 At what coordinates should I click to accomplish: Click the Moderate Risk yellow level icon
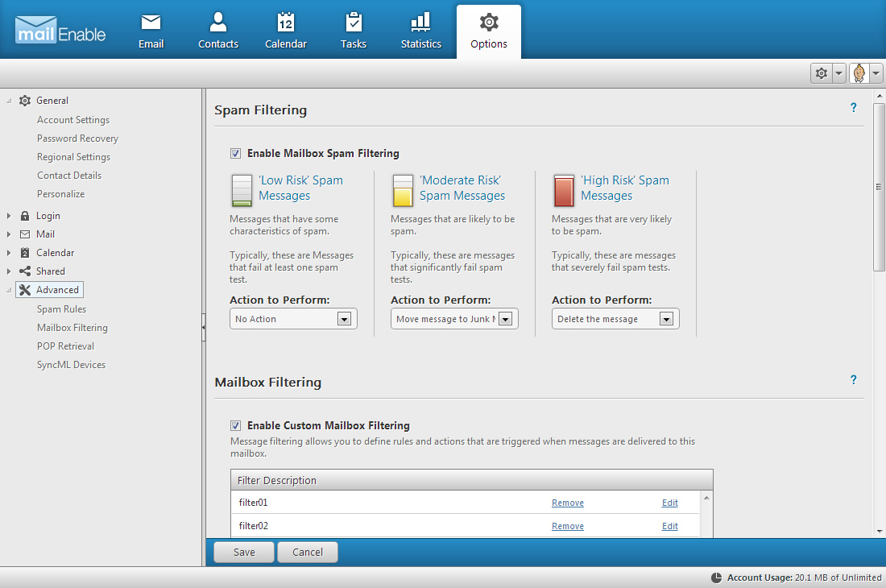[403, 190]
